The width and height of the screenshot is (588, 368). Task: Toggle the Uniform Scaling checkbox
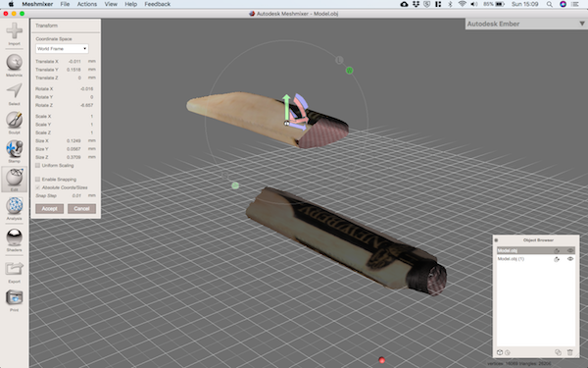(37, 165)
